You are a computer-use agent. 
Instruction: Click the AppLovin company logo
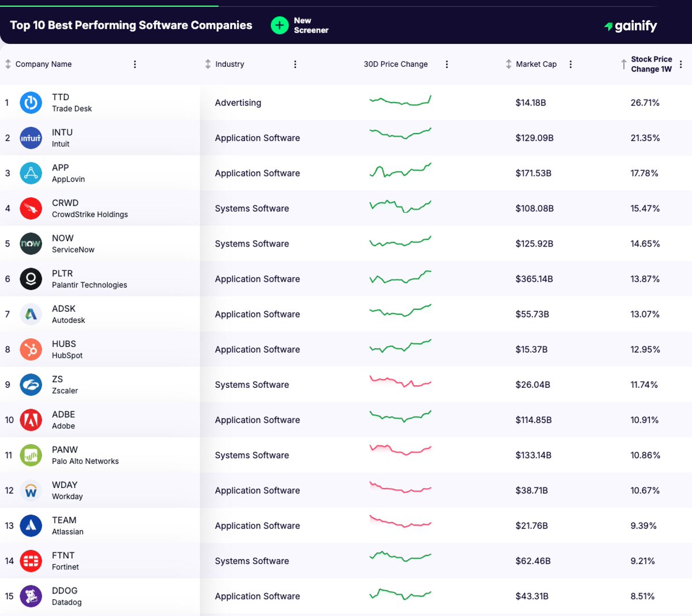[31, 173]
